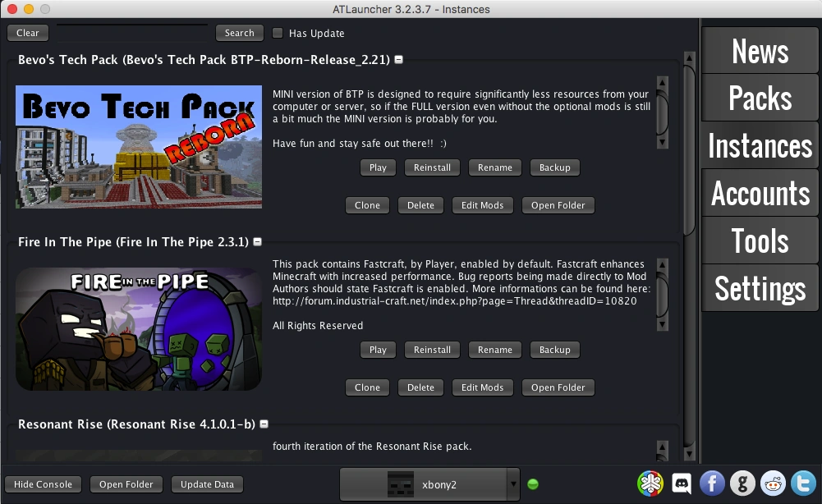The image size is (822, 504).
Task: Collapse the Resonant Rise instance
Action: pyautogui.click(x=264, y=424)
